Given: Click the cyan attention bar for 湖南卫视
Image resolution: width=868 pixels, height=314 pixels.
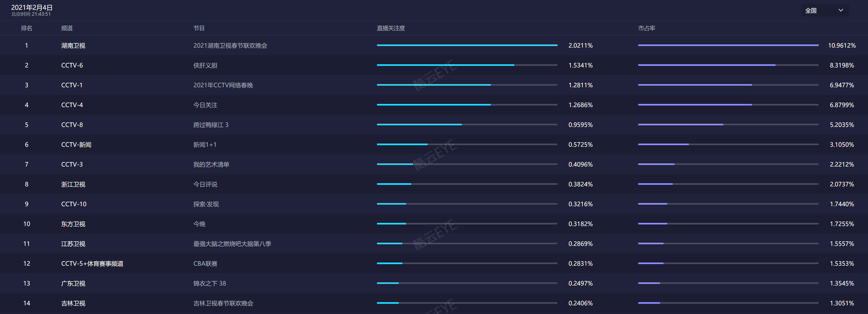Looking at the screenshot, I should pyautogui.click(x=467, y=45).
